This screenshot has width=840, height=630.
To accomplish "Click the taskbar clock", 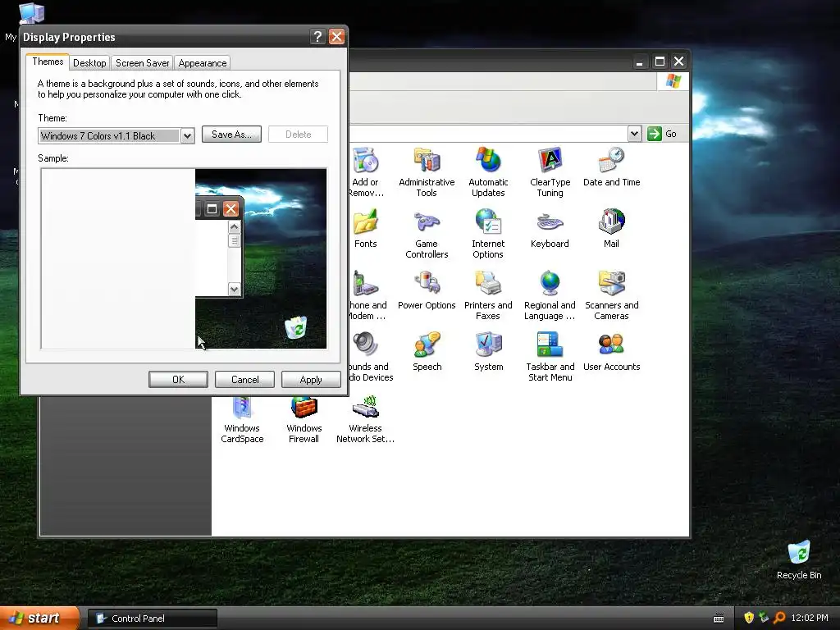I will click(810, 618).
